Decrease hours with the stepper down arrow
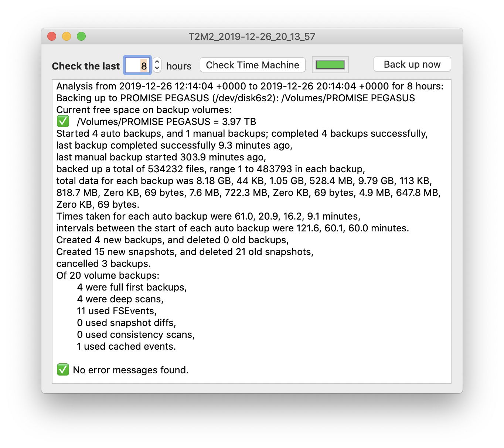Image resolution: width=504 pixels, height=448 pixels. point(157,68)
